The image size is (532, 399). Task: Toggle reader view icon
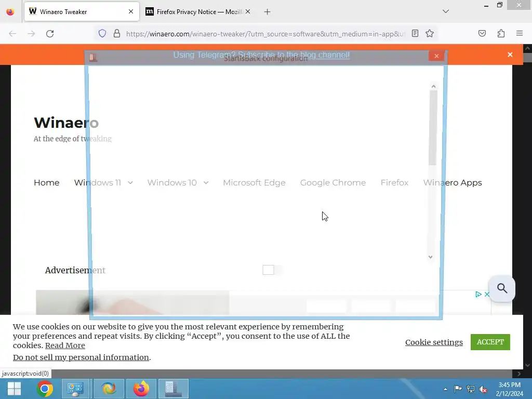tap(415, 33)
